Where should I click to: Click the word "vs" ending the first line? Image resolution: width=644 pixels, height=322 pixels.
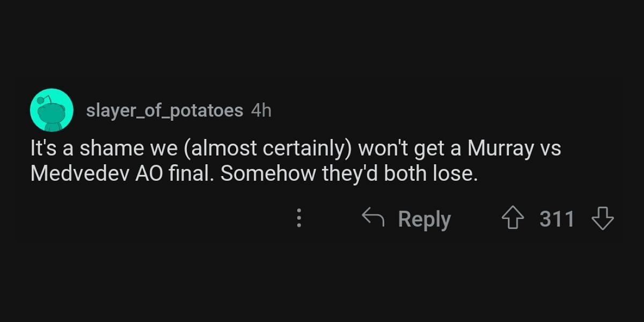pyautogui.click(x=550, y=148)
